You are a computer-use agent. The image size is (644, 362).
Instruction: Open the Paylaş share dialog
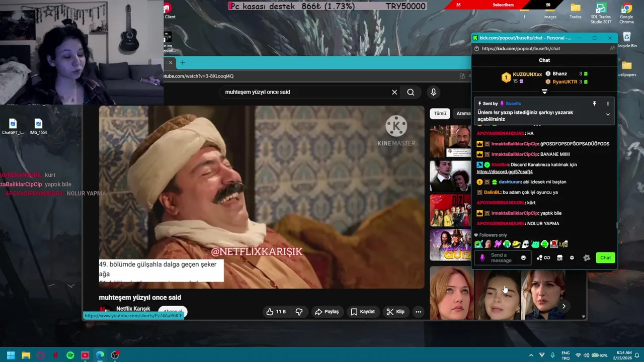327,312
